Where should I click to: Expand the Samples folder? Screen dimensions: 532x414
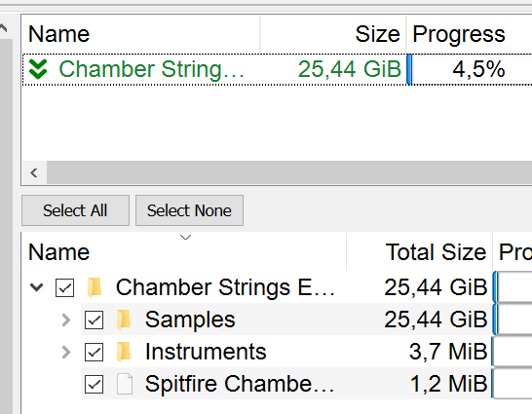click(x=66, y=320)
